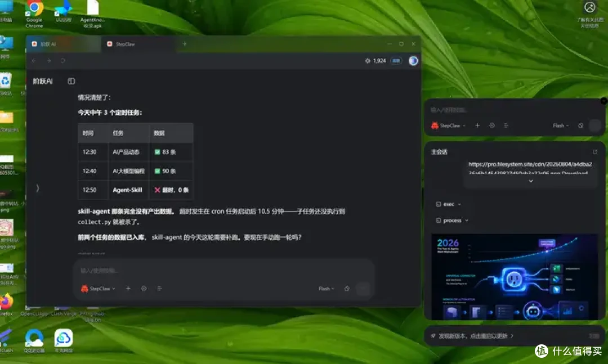Go forward with the right arrow
The height and width of the screenshot is (364, 608).
tap(48, 60)
